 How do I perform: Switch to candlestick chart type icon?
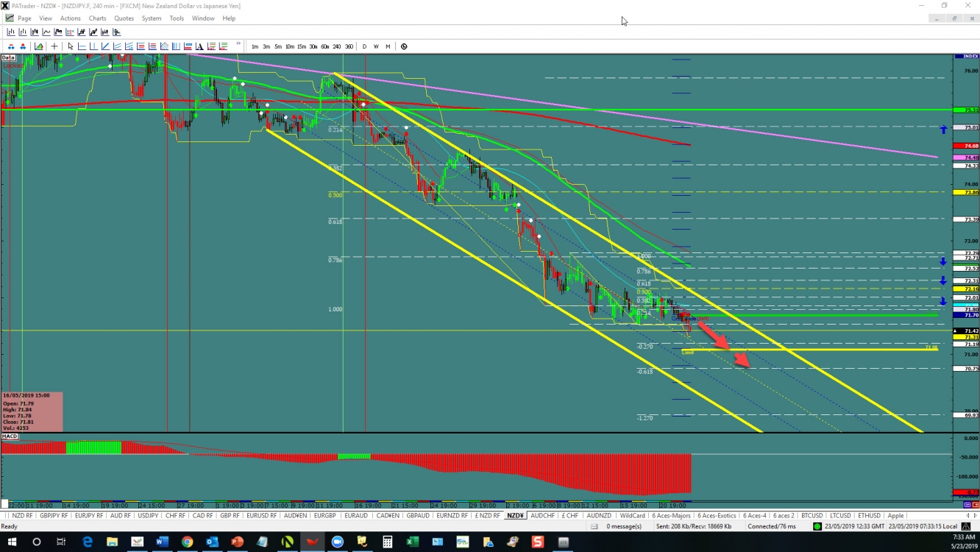pos(35,32)
